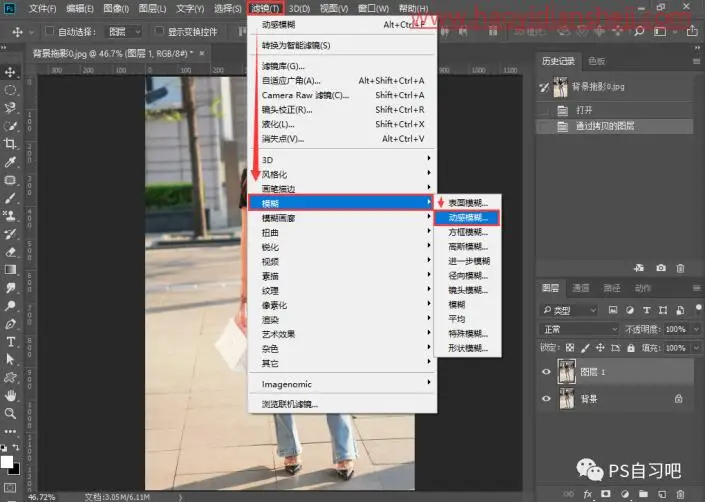Select the Brush tool

[x=10, y=198]
